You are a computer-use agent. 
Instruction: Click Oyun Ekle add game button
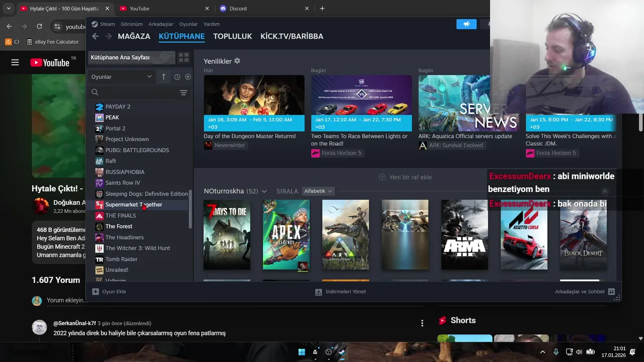[109, 292]
